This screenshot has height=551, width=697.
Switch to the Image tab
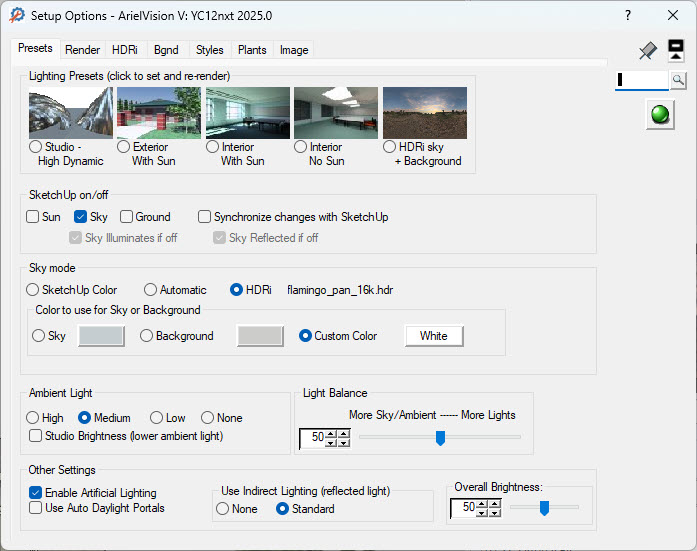point(294,50)
